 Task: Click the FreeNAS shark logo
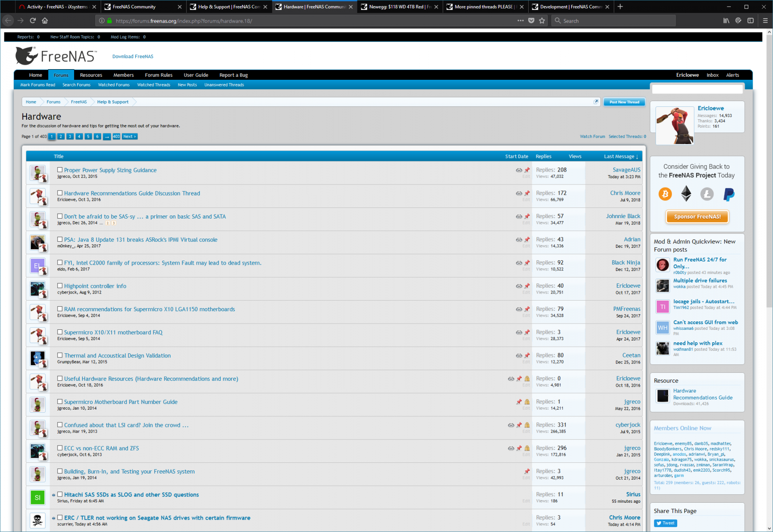click(26, 56)
